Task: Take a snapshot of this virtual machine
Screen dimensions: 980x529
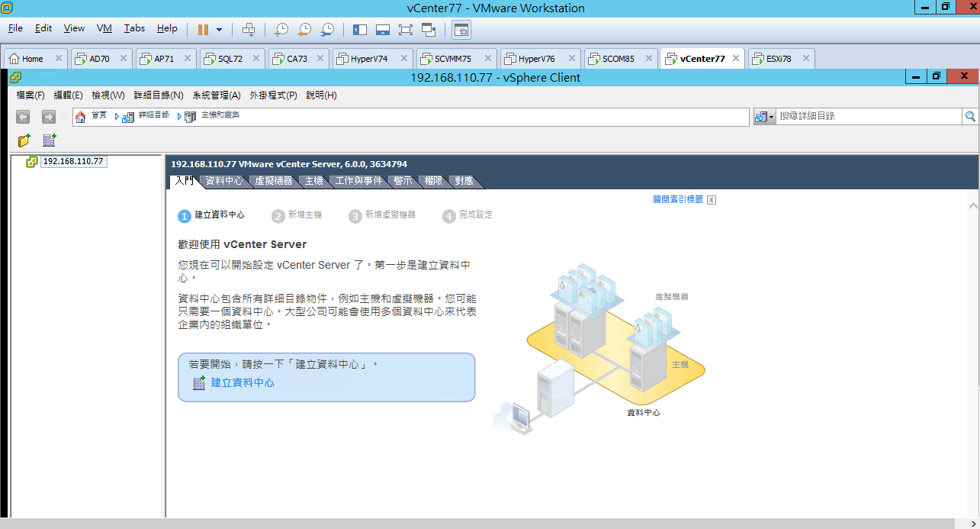Action: click(x=281, y=30)
